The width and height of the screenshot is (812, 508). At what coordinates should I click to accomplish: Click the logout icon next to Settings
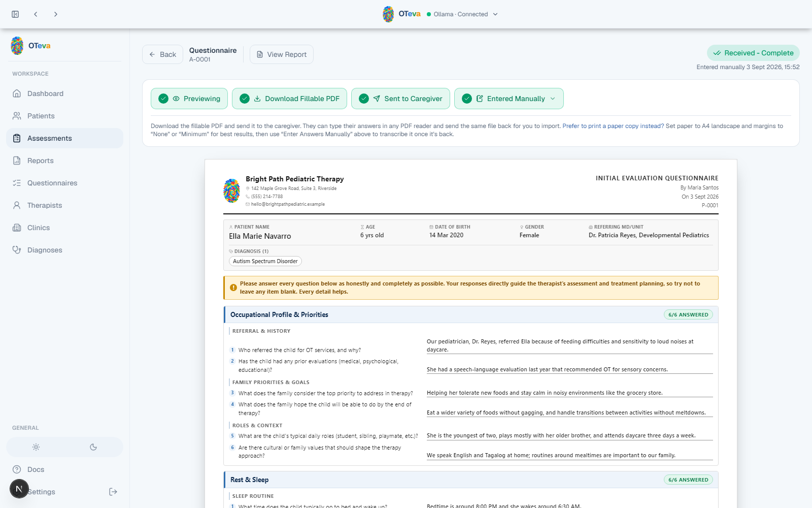[x=113, y=492]
